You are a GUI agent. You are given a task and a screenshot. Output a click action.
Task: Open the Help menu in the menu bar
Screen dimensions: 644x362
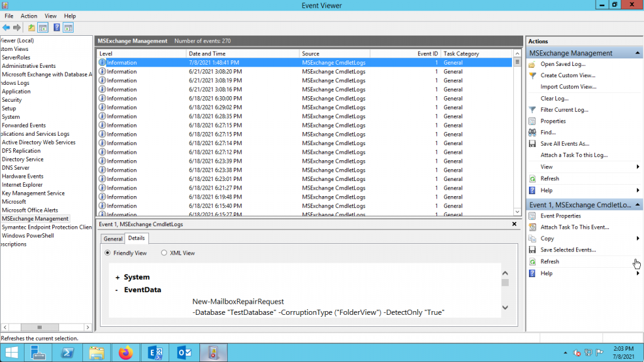click(x=70, y=16)
